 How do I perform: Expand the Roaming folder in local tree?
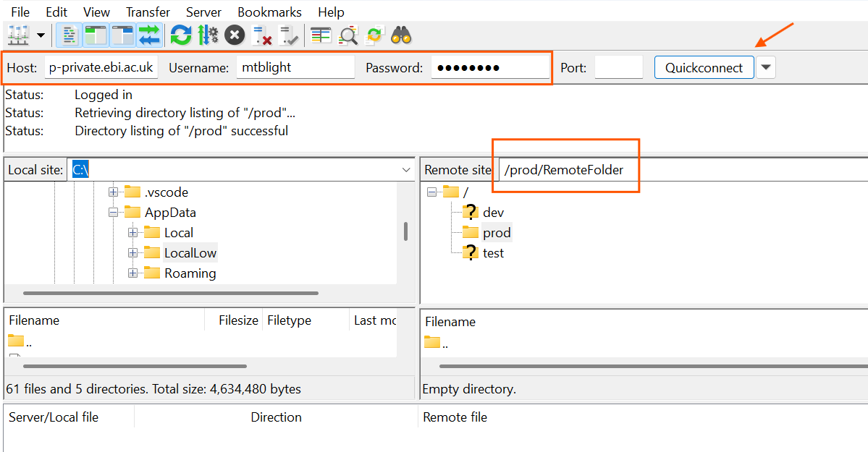pyautogui.click(x=132, y=273)
